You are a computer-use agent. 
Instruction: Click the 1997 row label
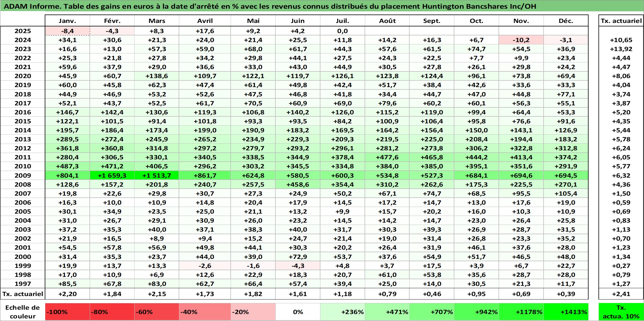point(23,284)
